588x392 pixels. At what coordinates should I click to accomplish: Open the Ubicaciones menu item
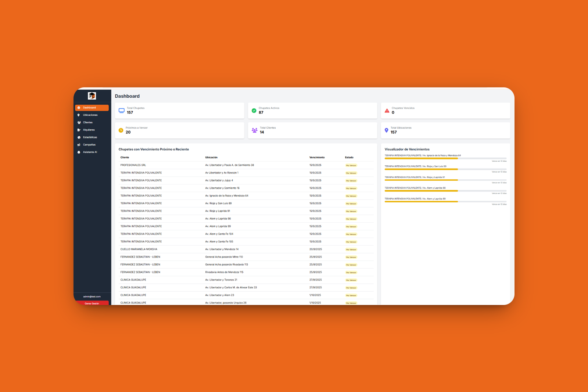click(90, 115)
